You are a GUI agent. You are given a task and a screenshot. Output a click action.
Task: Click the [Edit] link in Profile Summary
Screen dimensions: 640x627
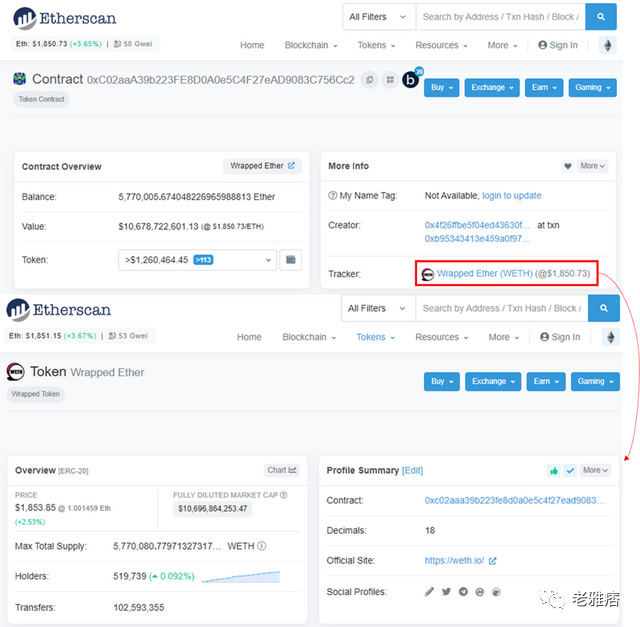point(412,471)
